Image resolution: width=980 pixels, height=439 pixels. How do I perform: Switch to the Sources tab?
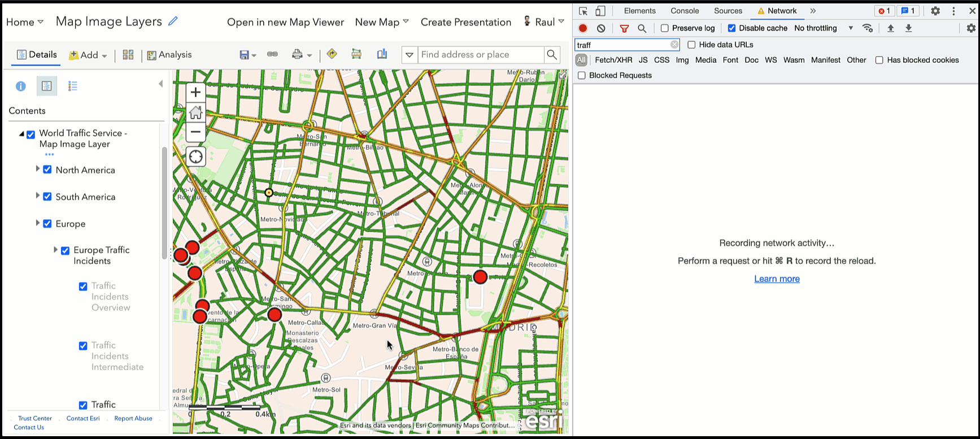pyautogui.click(x=728, y=11)
